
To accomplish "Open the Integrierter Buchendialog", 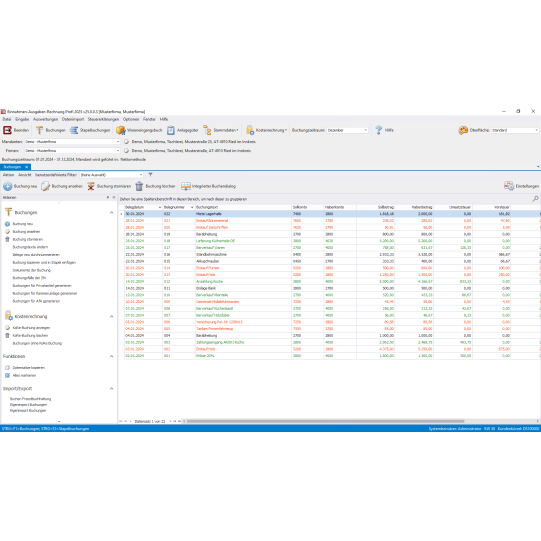I will coord(208,186).
